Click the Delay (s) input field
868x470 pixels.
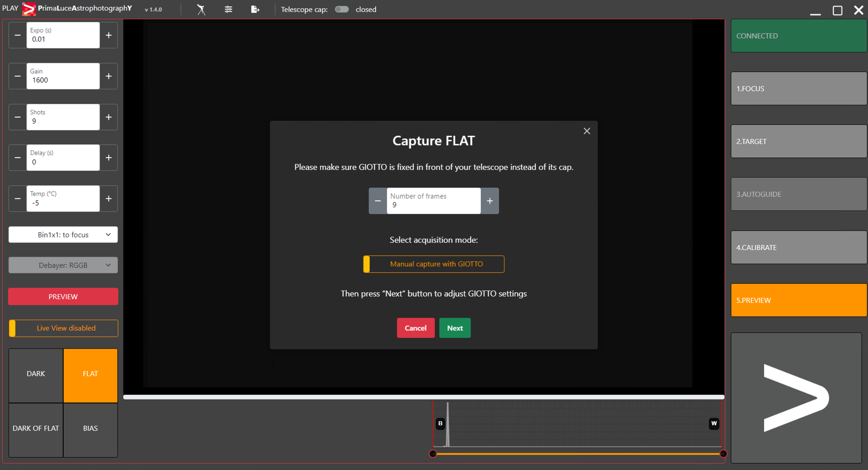click(63, 158)
